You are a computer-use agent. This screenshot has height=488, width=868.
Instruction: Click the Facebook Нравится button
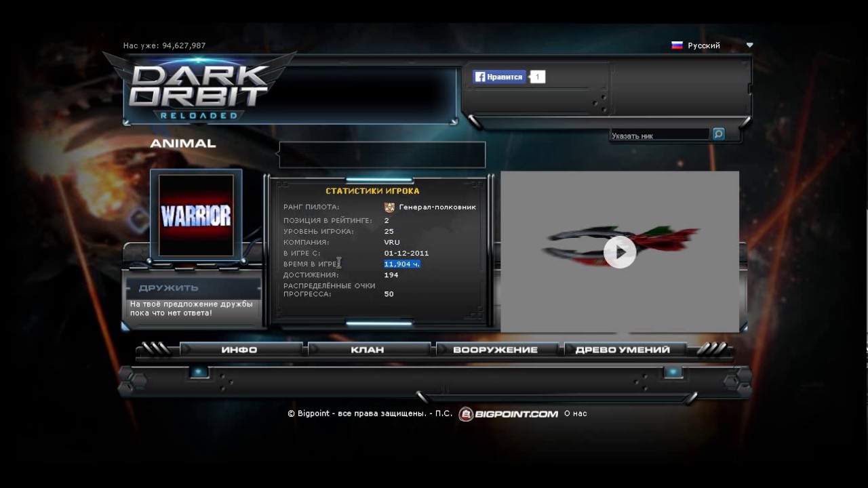tap(499, 77)
